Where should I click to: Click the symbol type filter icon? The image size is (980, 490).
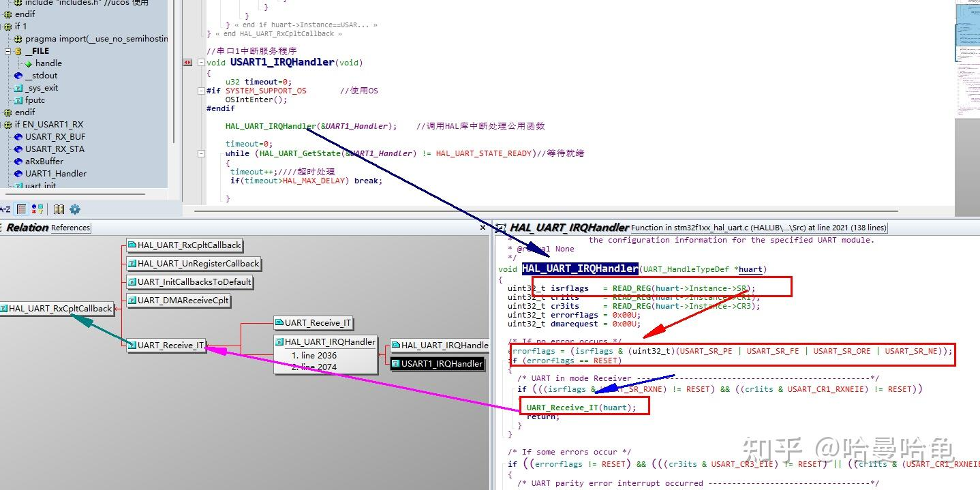tap(37, 209)
